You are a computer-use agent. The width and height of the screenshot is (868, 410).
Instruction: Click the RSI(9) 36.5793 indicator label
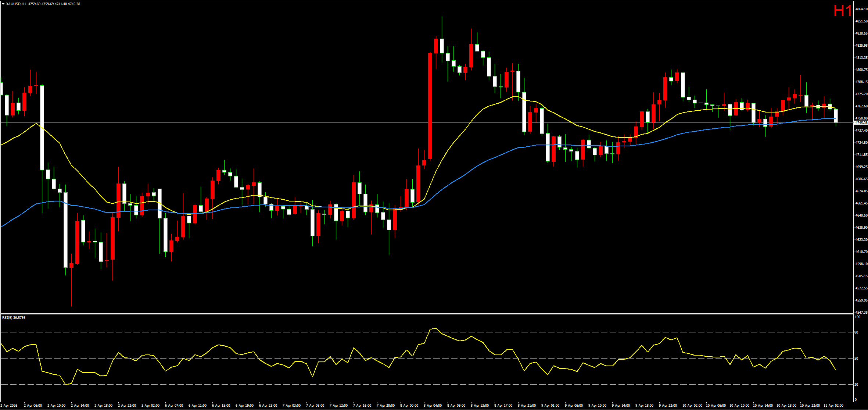tap(14, 317)
